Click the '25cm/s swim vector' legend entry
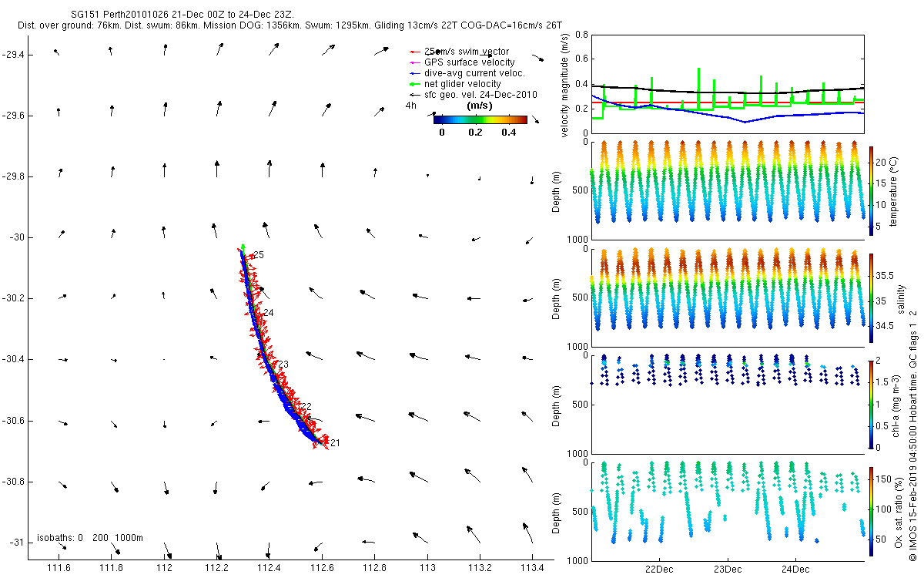Screen dimensions: 924x578 pyautogui.click(x=467, y=51)
